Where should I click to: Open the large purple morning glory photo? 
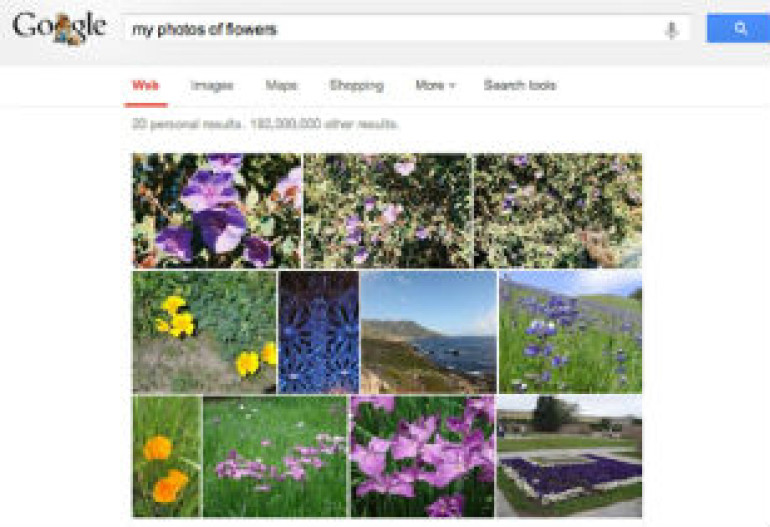click(x=217, y=211)
